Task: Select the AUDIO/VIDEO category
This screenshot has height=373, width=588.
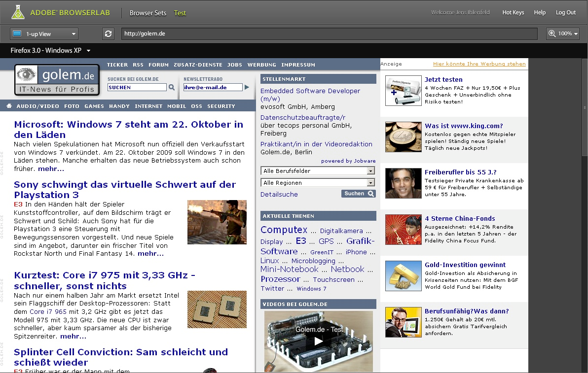Action: tap(38, 106)
